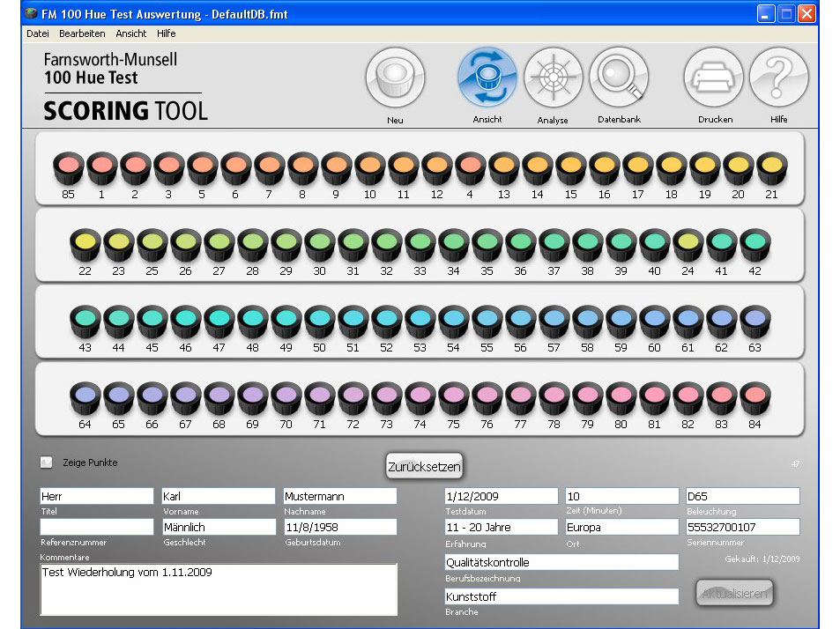Pick the misplaced cap number 4
840x629 pixels.
470,166
